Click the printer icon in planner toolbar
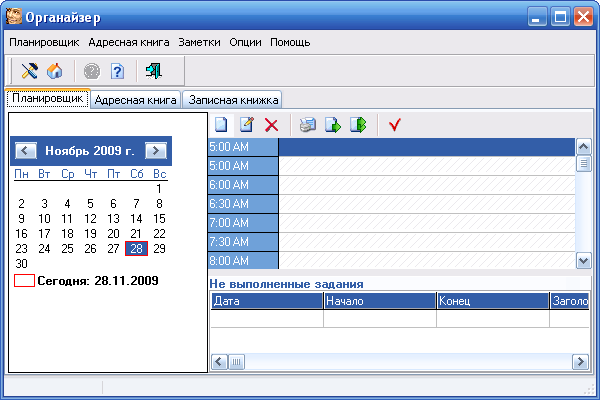Image resolution: width=600 pixels, height=400 pixels. tap(308, 125)
